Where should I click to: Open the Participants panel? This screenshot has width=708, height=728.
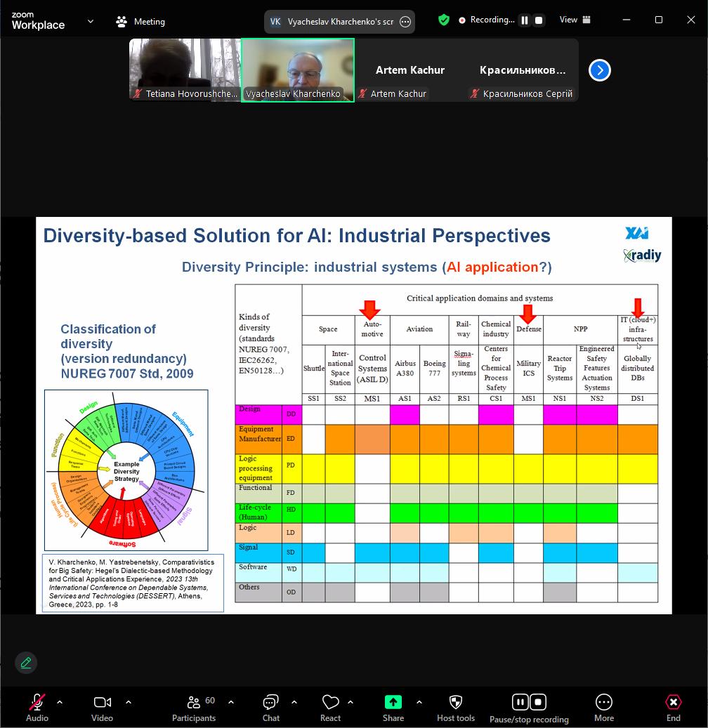[x=194, y=706]
